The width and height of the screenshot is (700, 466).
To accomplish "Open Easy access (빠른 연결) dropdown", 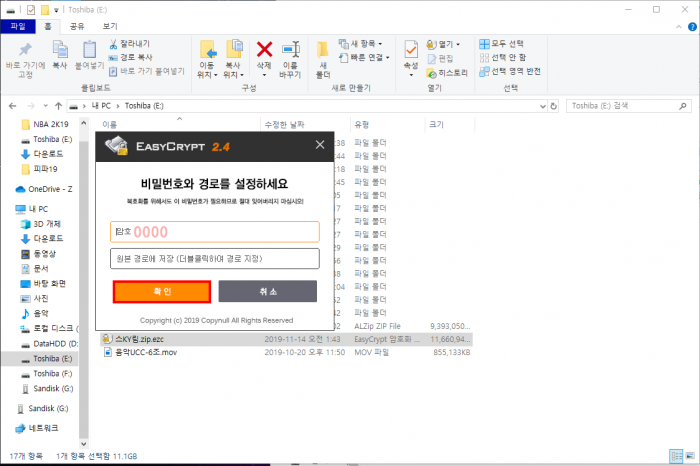I will point(364,57).
